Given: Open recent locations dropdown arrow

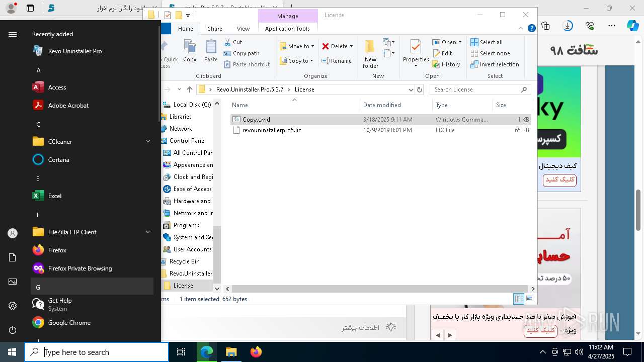Looking at the screenshot, I should coord(180,89).
